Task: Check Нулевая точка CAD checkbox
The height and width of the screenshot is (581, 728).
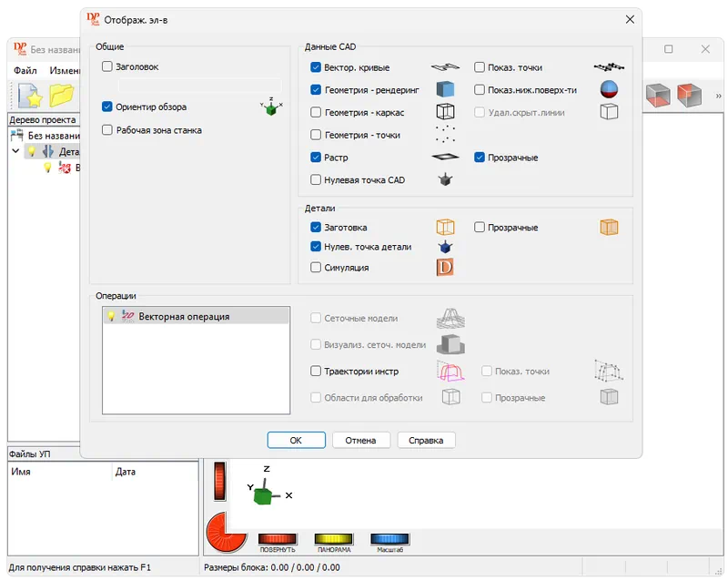Action: 316,179
